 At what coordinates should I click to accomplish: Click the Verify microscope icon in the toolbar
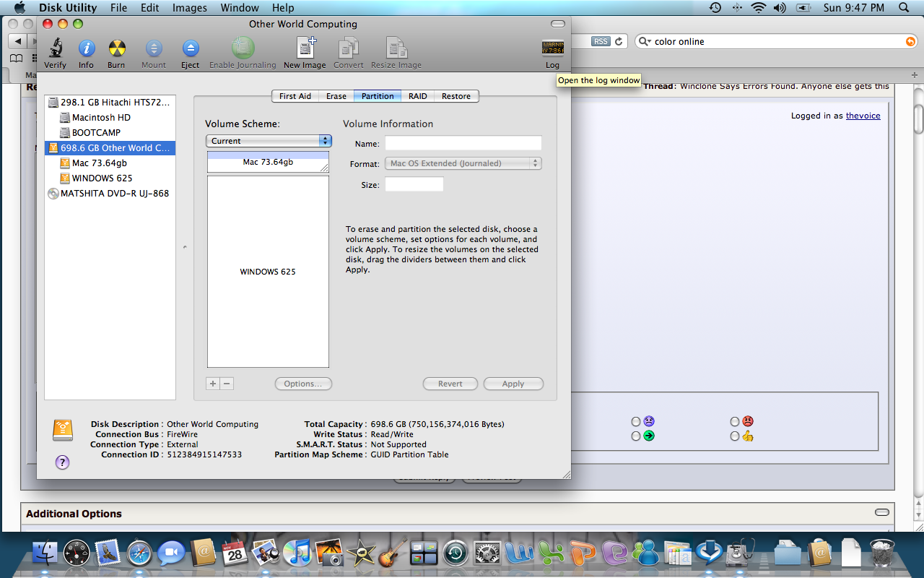coord(55,48)
